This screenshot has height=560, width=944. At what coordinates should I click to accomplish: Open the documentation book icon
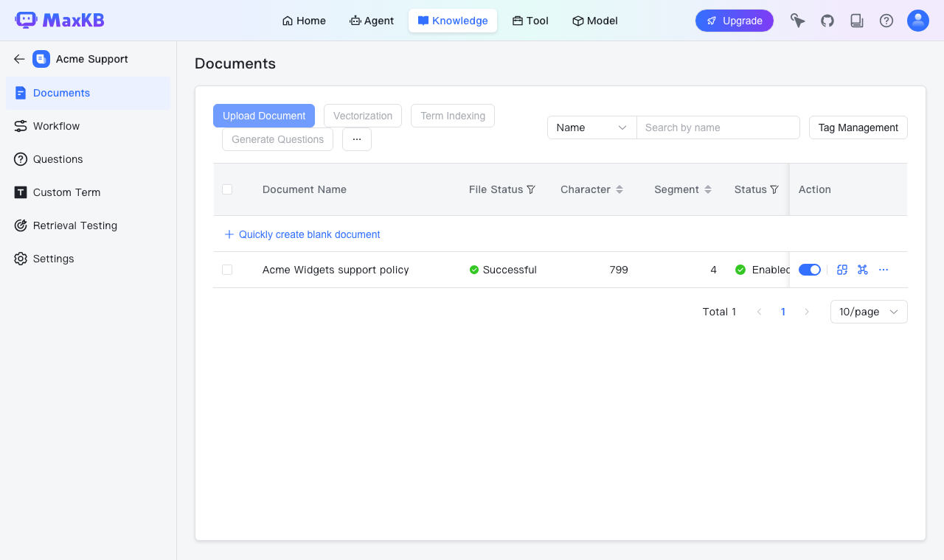(857, 21)
